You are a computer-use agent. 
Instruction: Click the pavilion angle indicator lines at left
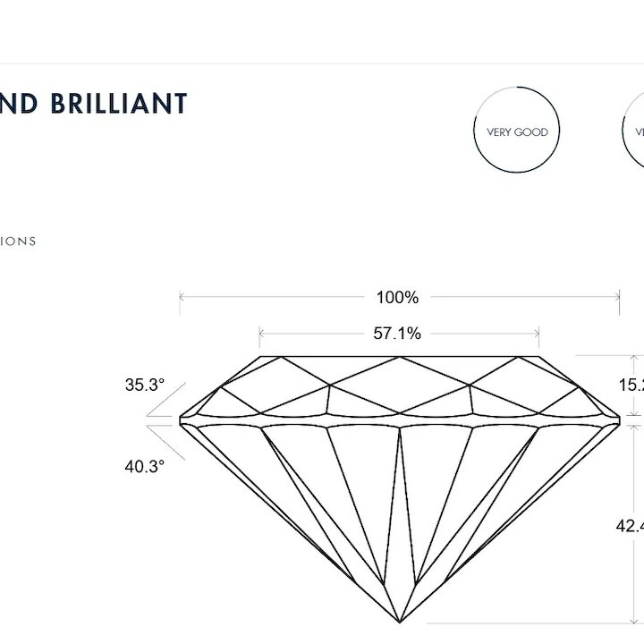166,443
